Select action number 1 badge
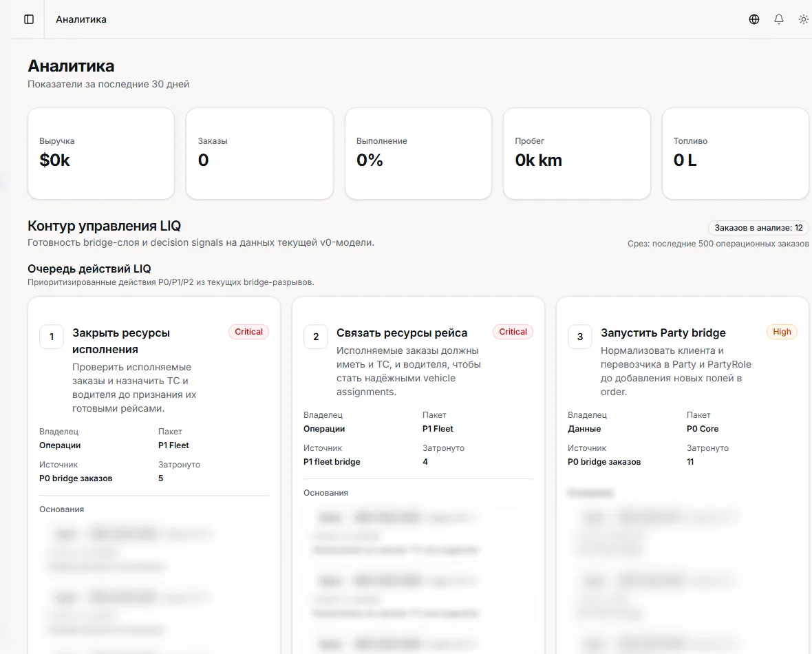This screenshot has height=654, width=812. pos(52,337)
